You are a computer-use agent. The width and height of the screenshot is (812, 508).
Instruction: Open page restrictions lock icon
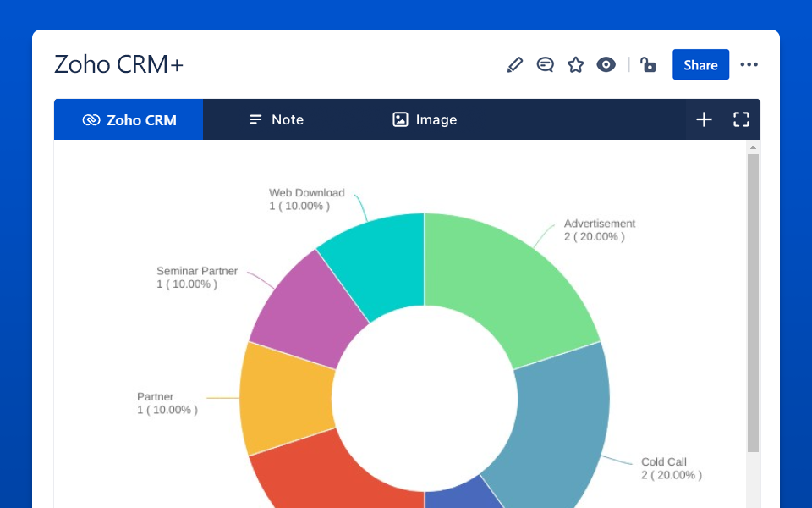coord(648,65)
